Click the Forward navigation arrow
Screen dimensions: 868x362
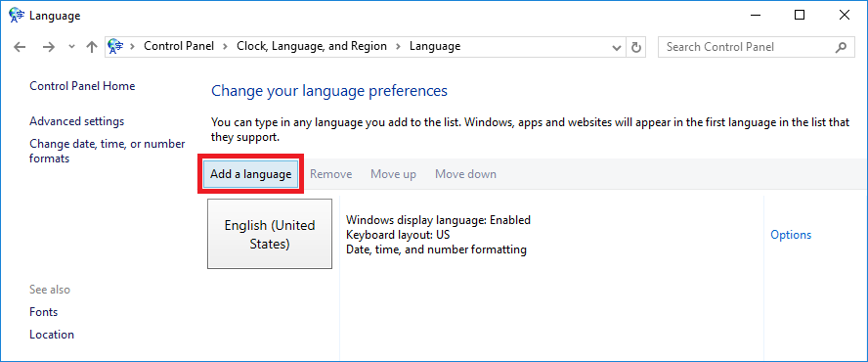(x=49, y=47)
